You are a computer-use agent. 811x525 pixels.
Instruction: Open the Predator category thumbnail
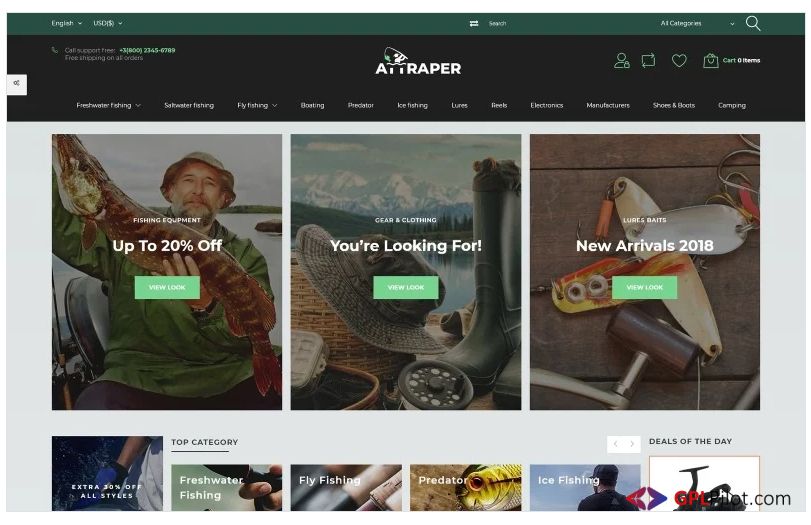[x=465, y=488]
